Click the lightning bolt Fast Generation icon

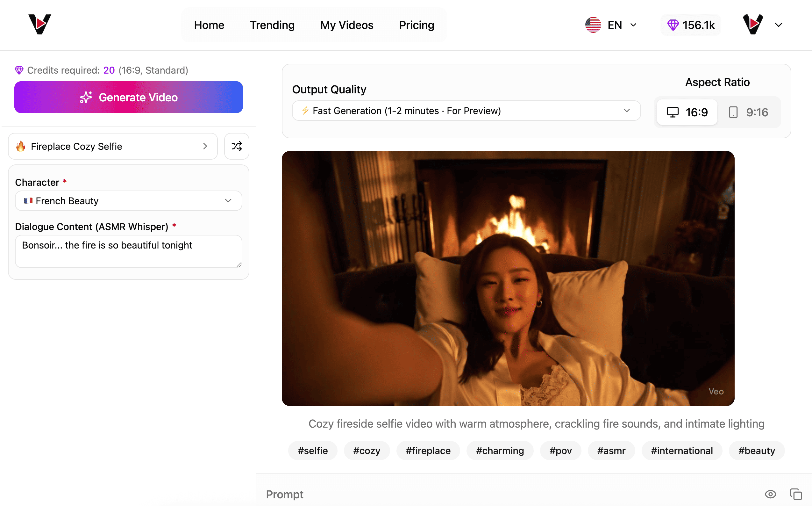[305, 111]
